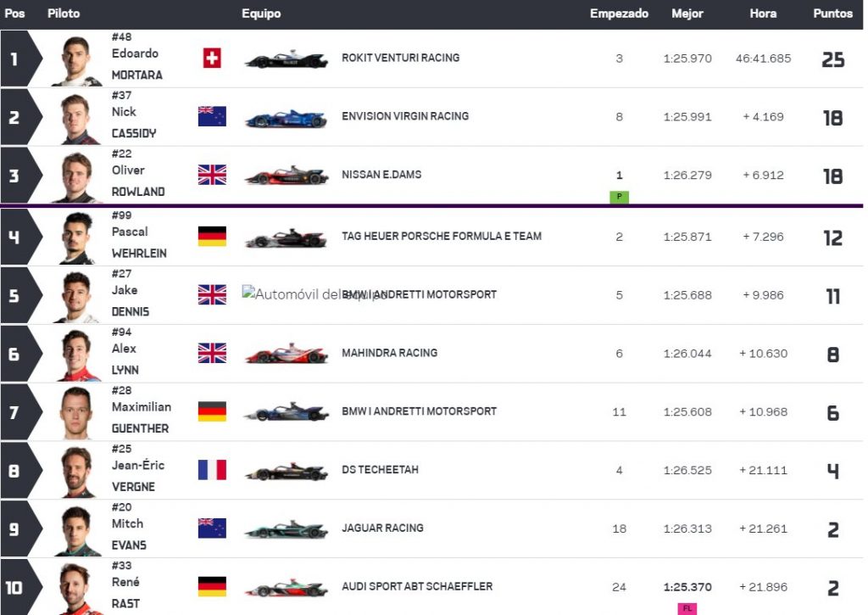Click the UK flag beside Jake Dennis
868x615 pixels.
[x=212, y=294]
